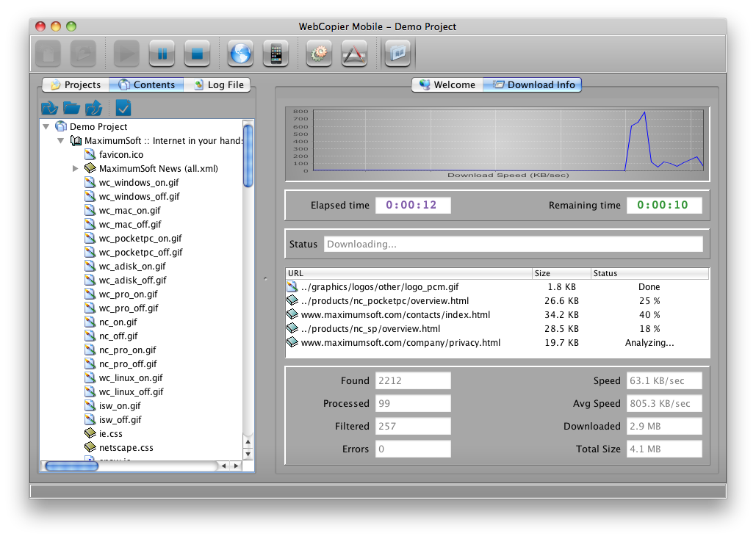Viewport: 756px width, 539px height.
Task: Click the third folder-with-arrow icon above the tree
Action: click(x=93, y=108)
